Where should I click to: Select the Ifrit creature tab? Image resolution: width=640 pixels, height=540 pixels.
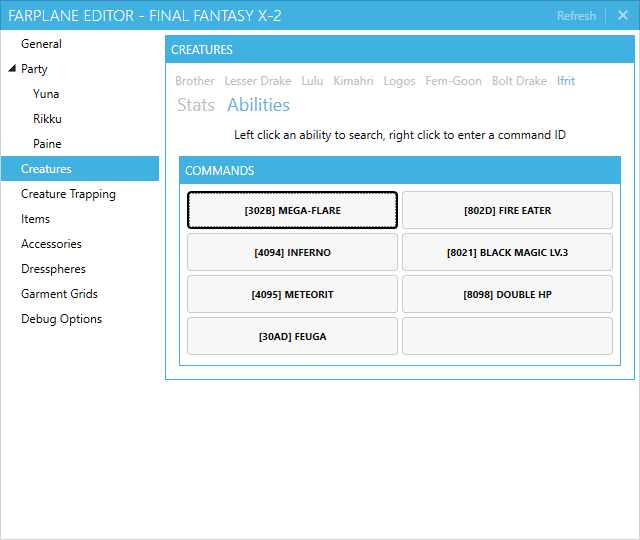click(x=566, y=81)
